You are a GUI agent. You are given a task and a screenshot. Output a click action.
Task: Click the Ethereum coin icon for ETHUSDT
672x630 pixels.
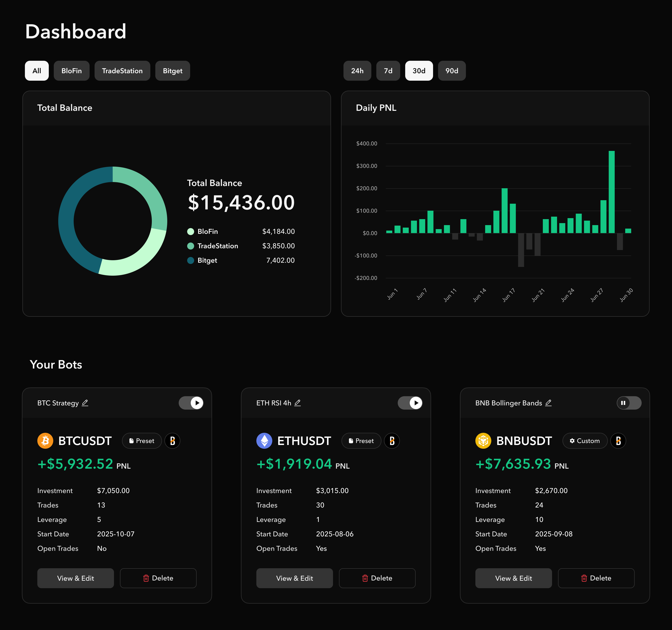click(x=264, y=441)
